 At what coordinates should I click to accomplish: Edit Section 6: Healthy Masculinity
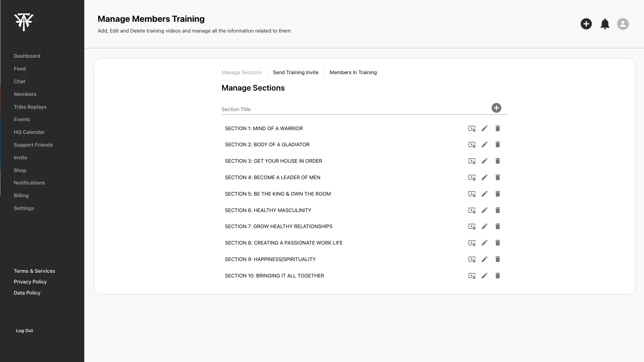click(485, 210)
